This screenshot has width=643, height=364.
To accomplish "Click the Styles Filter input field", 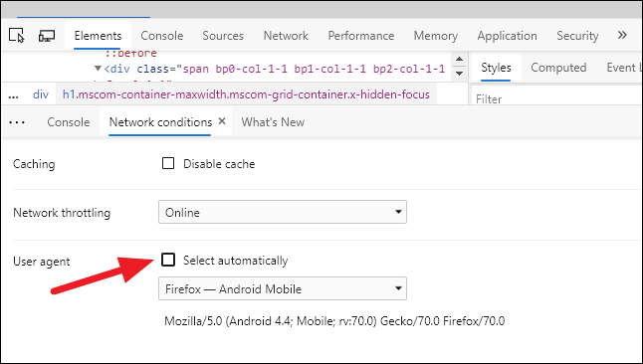I will [557, 98].
